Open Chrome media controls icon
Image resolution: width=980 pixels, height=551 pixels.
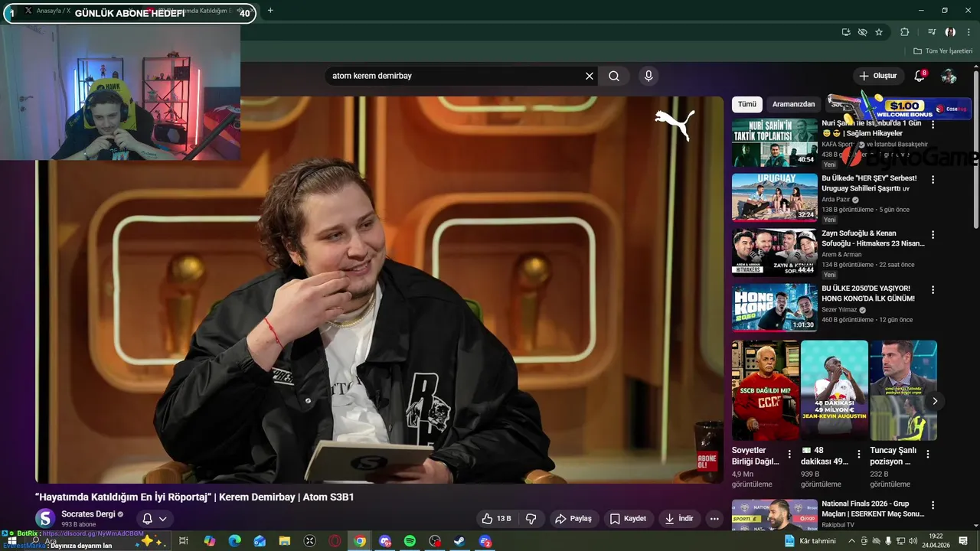pos(932,32)
